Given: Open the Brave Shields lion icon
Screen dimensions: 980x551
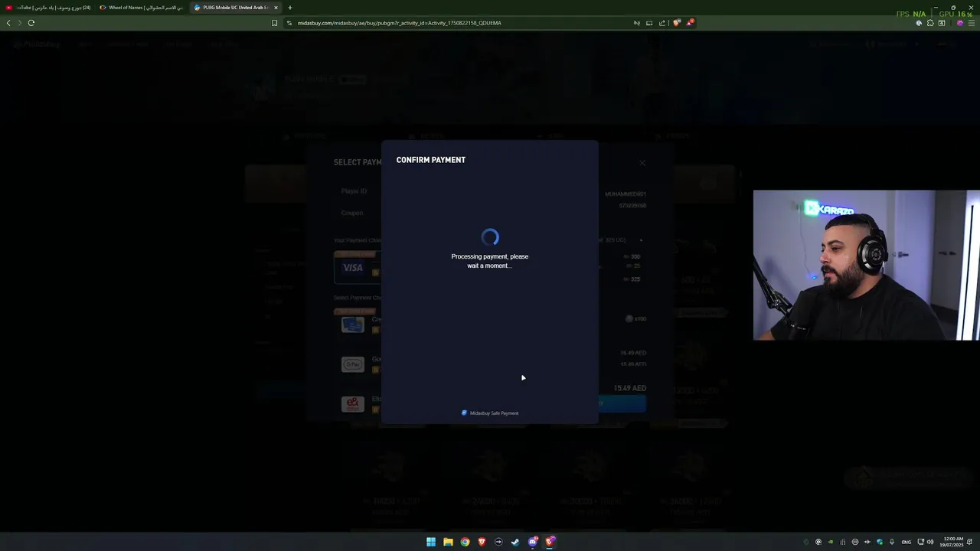Looking at the screenshot, I should click(x=676, y=23).
